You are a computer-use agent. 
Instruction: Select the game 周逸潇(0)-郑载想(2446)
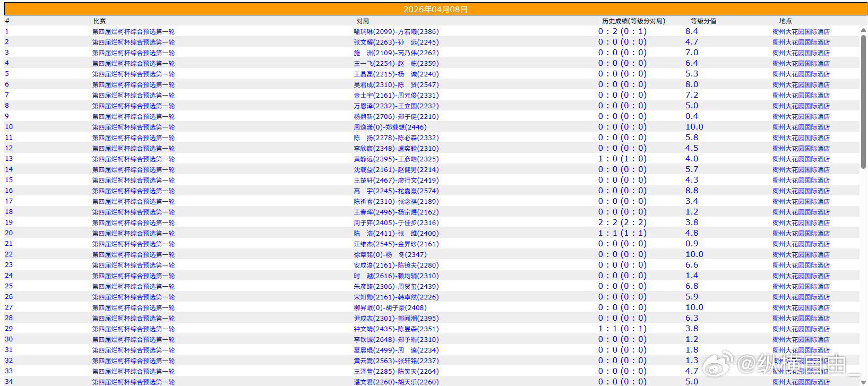coord(390,127)
